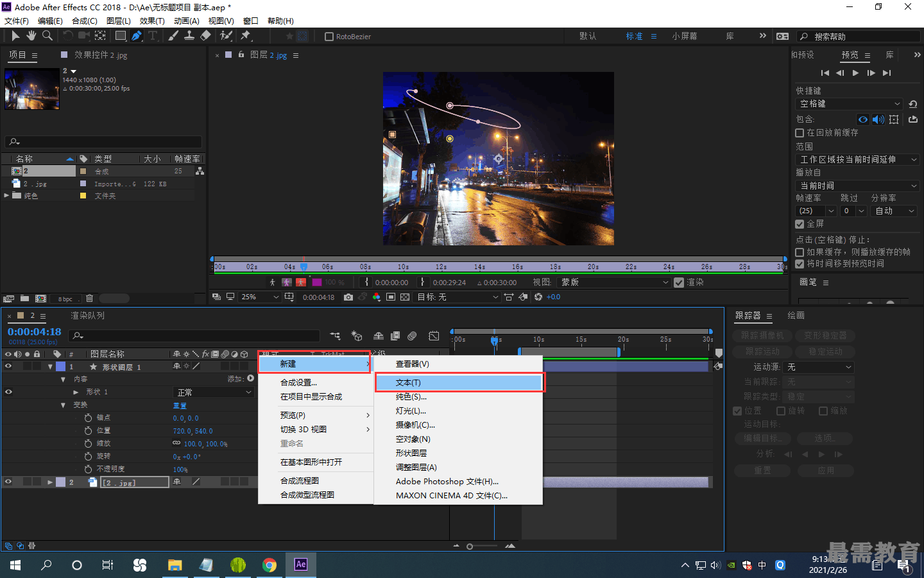Viewport: 924px width, 578px height.
Task: Click the timeline playhead marker
Action: pos(494,340)
